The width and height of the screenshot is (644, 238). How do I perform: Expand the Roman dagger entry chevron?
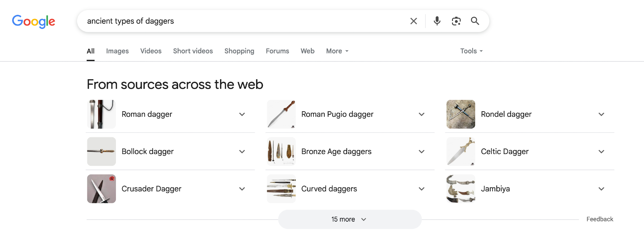242,114
